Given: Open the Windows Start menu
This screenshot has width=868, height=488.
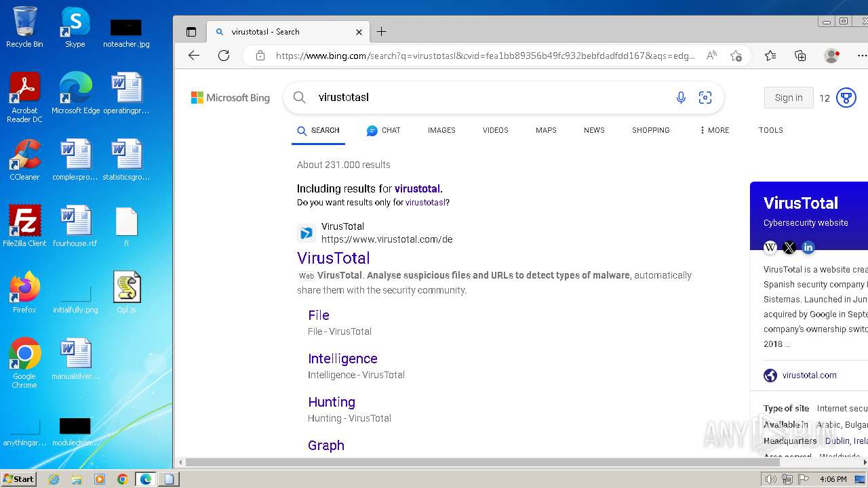Looking at the screenshot, I should tap(19, 479).
